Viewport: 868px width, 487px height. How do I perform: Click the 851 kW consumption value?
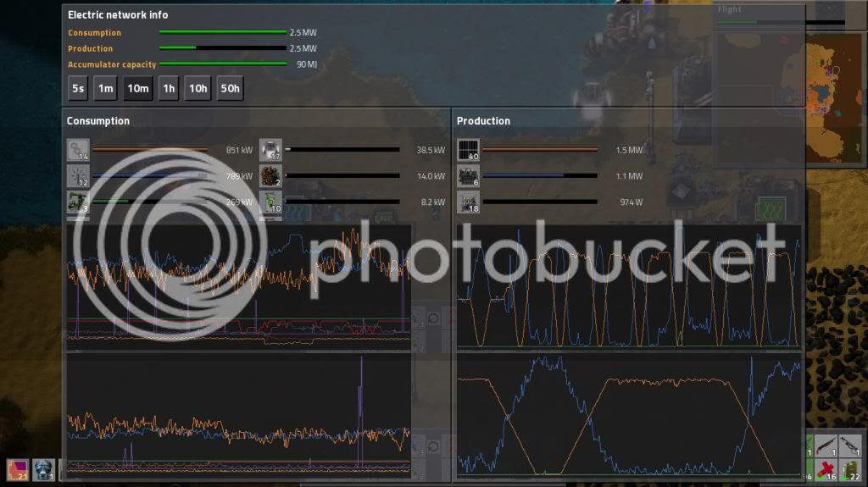click(x=239, y=150)
